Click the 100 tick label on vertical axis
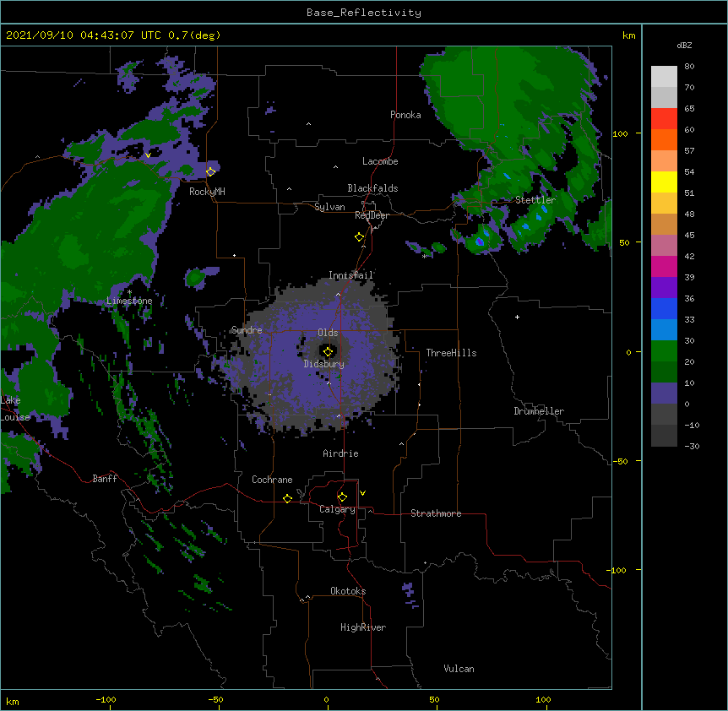 point(620,133)
